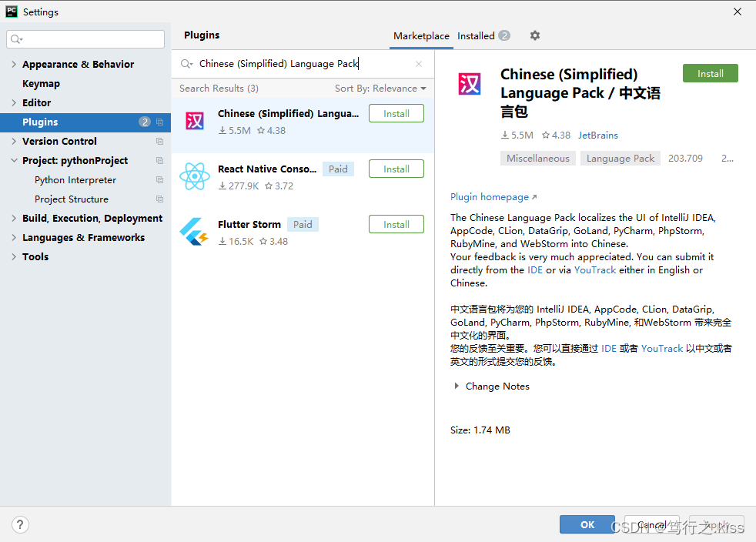Screen dimensions: 756x542
Task: Click the green Install button in details
Action: (711, 73)
